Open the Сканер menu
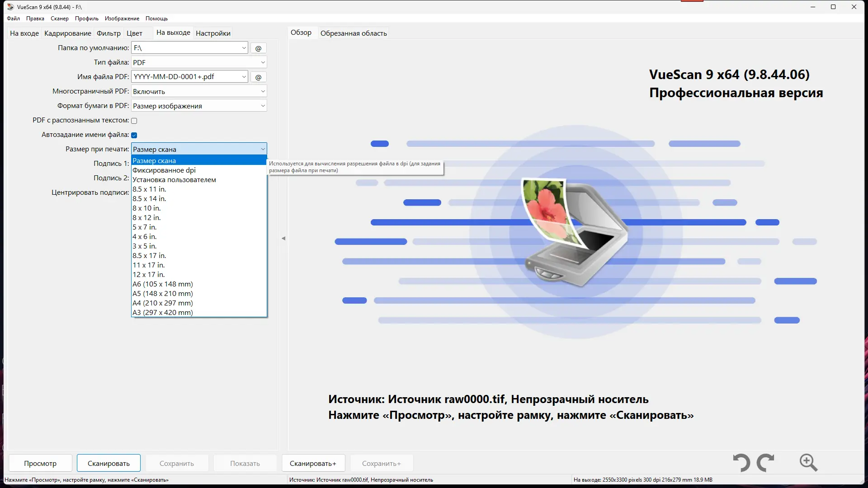This screenshot has width=868, height=488. click(x=59, y=19)
